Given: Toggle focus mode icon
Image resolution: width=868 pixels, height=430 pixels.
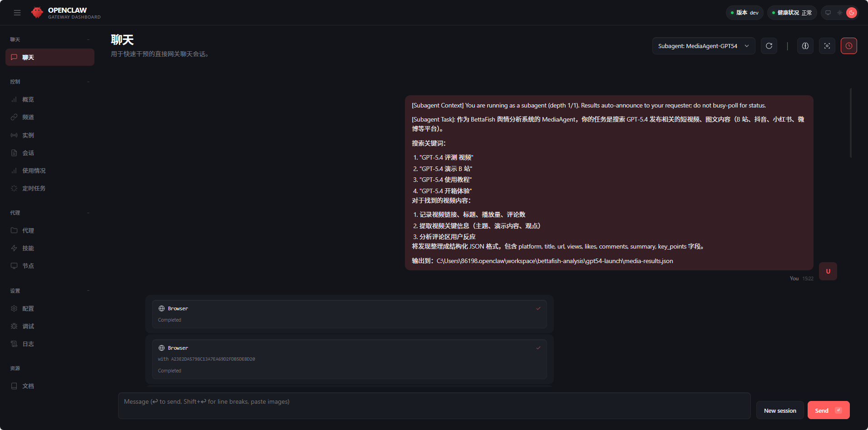Looking at the screenshot, I should (x=827, y=46).
